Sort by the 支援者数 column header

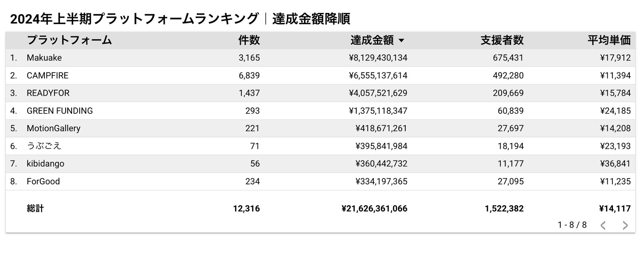point(502,40)
